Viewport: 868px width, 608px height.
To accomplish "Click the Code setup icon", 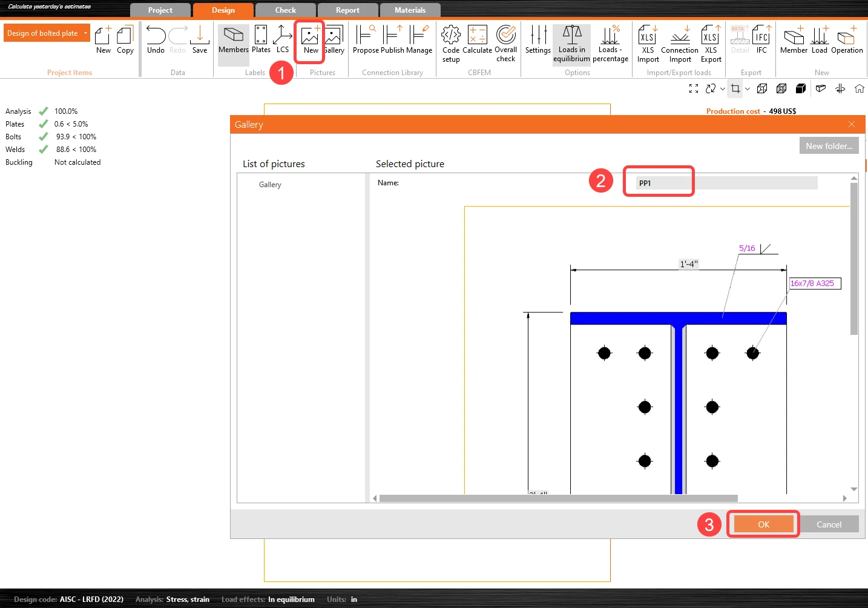I will (451, 44).
